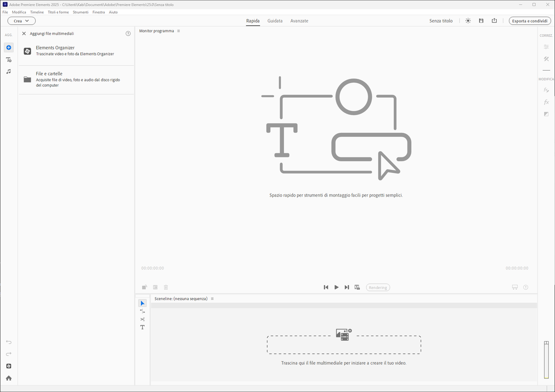Click Esporta e condividi button
The height and width of the screenshot is (392, 555).
pos(530,21)
